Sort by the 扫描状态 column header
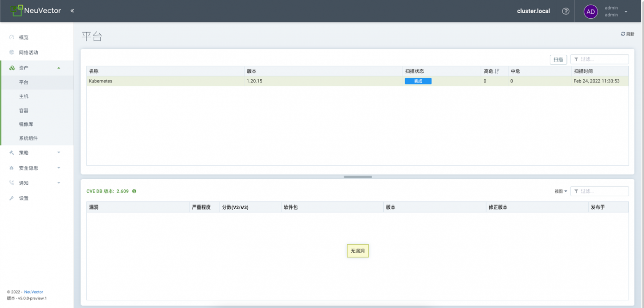 (442, 71)
